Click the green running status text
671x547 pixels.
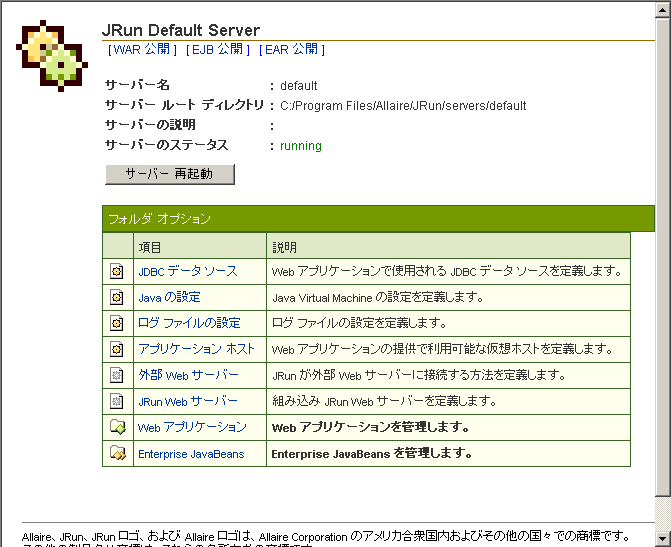tap(301, 146)
